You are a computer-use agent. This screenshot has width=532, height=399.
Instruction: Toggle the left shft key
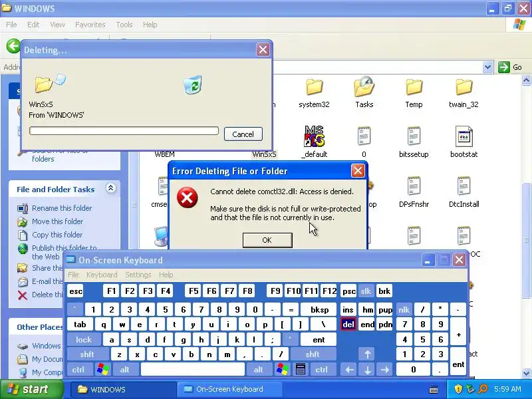(88, 354)
